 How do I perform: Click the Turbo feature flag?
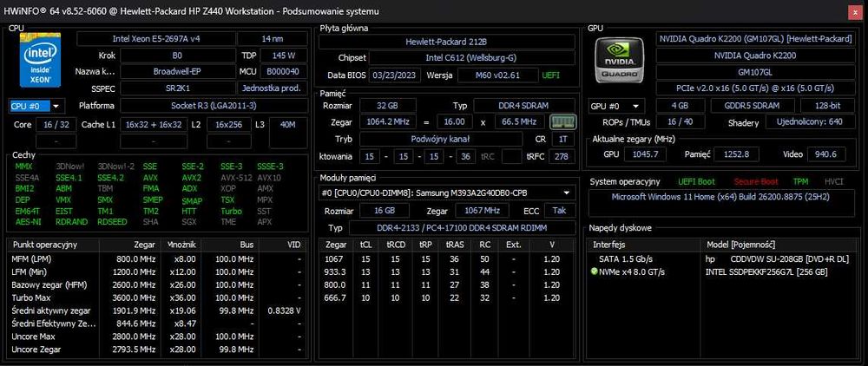click(x=231, y=212)
